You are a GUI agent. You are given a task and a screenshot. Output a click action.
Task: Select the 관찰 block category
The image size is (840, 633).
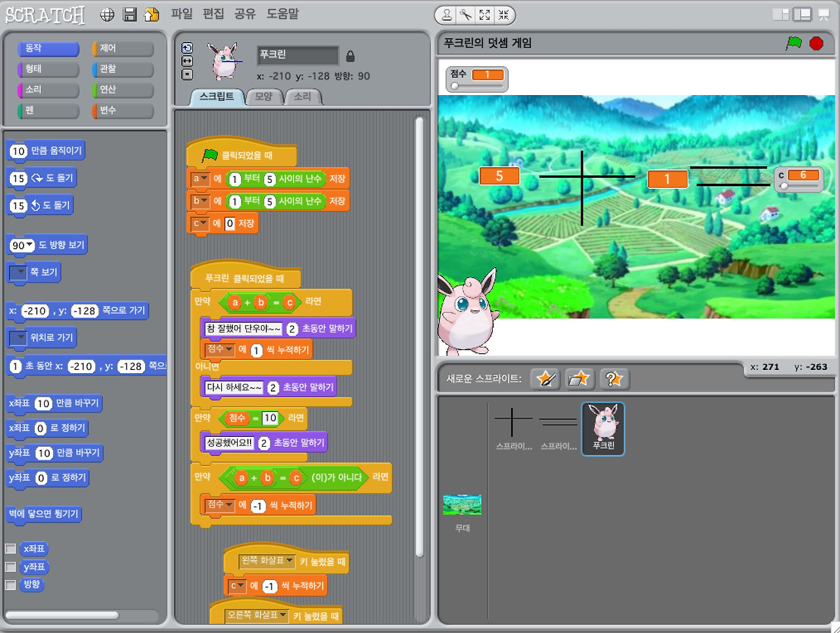tap(123, 69)
